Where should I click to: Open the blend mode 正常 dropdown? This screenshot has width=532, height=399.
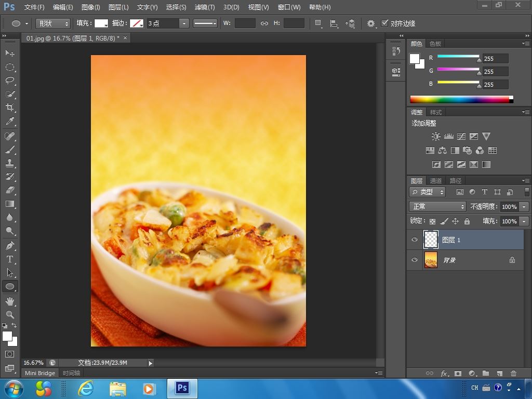click(x=437, y=207)
